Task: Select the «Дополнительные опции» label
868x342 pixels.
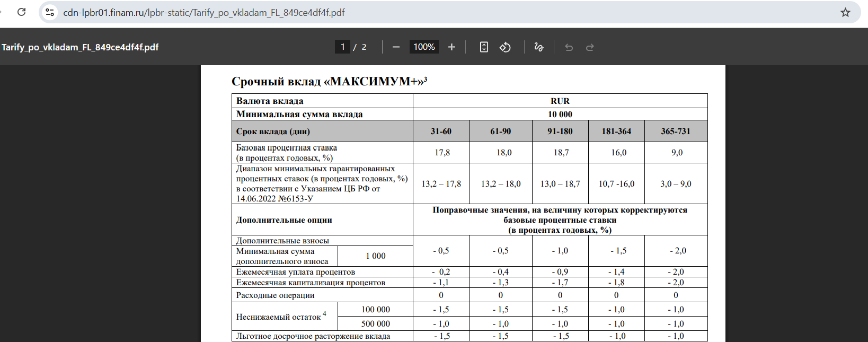Action: tap(284, 220)
